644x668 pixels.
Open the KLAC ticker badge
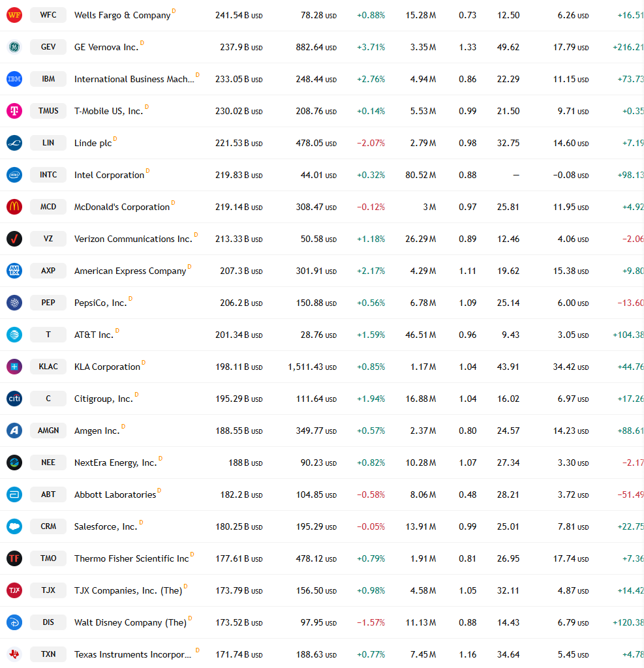tap(48, 367)
